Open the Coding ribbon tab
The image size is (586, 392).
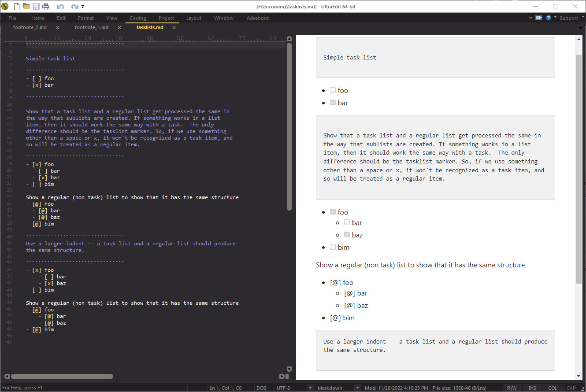tap(138, 18)
